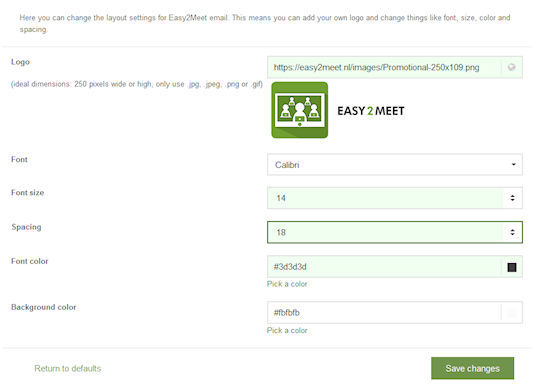Click the Font dropdown arrow
Viewport: 537px width, 386px height.
point(513,164)
